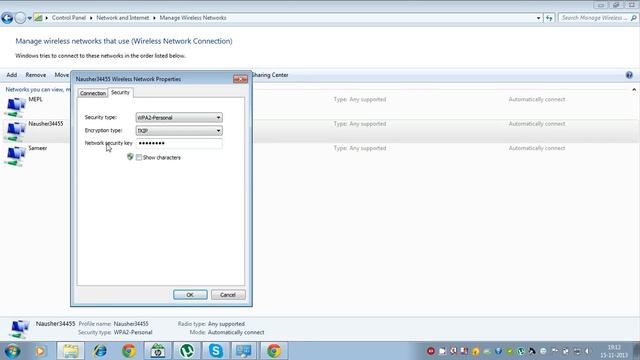Launch Windows Media Player from taskbar
Image resolution: width=640 pixels, height=360 pixels.
click(40, 351)
